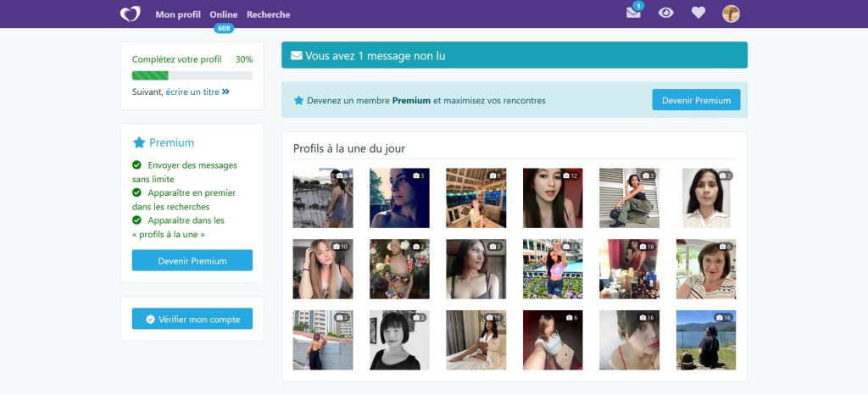Open the Mon profil menu item

[x=178, y=14]
